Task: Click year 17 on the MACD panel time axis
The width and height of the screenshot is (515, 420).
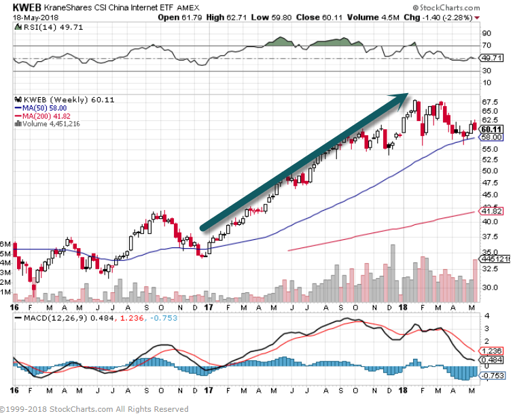Action: (x=209, y=390)
